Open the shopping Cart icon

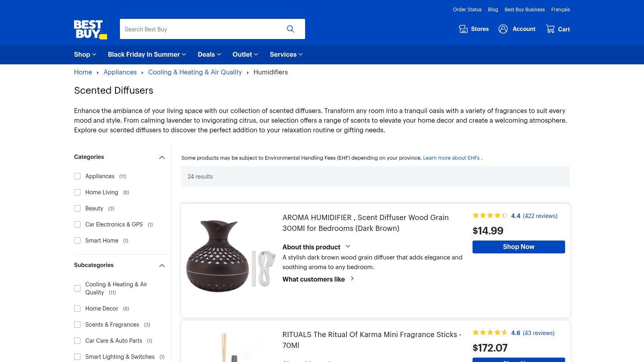click(x=550, y=29)
